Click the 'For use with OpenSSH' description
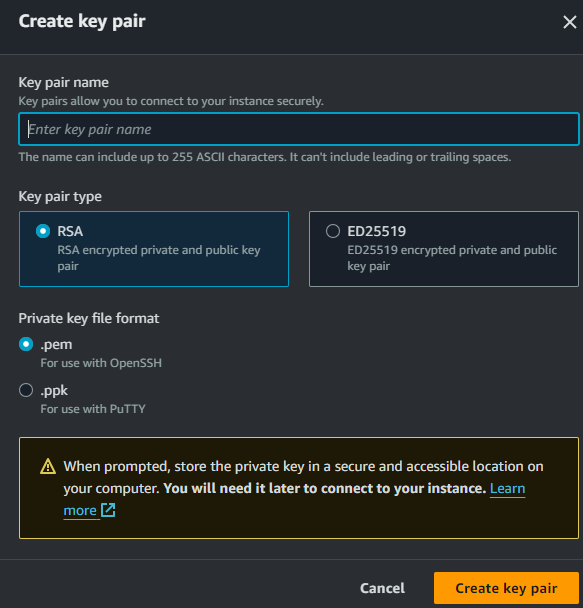 click(x=101, y=363)
